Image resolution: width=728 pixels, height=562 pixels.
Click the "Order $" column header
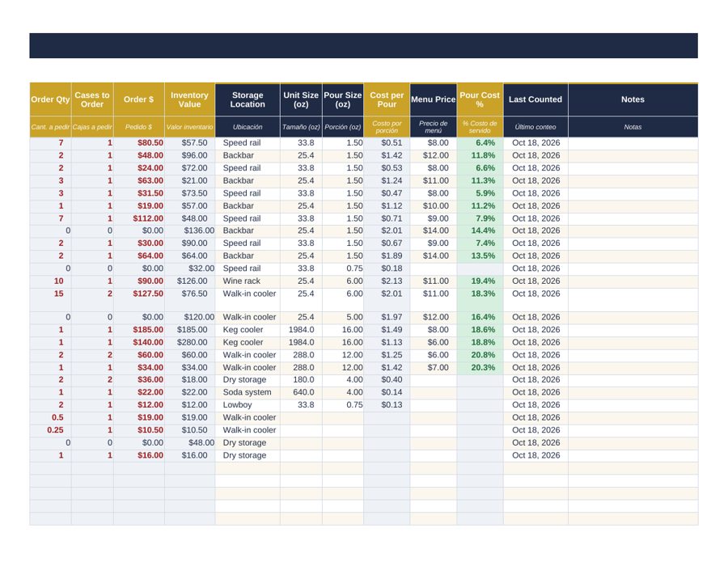[139, 99]
